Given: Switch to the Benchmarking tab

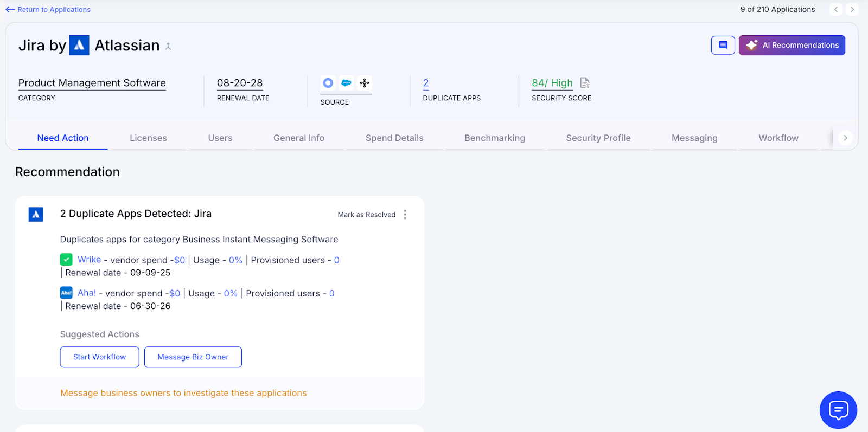Looking at the screenshot, I should click(495, 138).
